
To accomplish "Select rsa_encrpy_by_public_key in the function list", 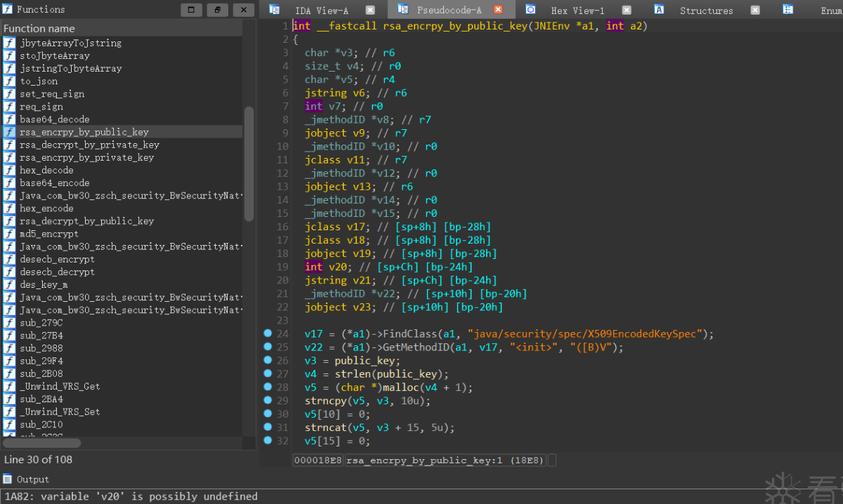I will click(x=84, y=132).
